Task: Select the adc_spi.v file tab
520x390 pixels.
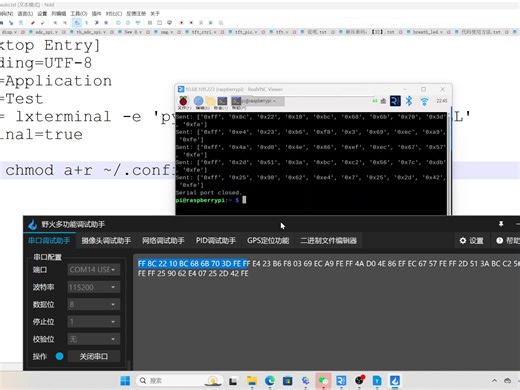Action: (46, 32)
